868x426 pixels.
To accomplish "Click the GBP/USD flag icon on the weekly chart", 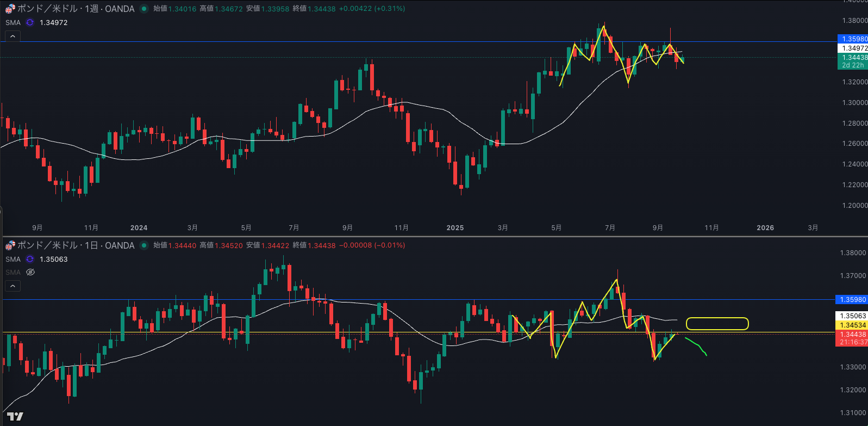I will [10, 9].
